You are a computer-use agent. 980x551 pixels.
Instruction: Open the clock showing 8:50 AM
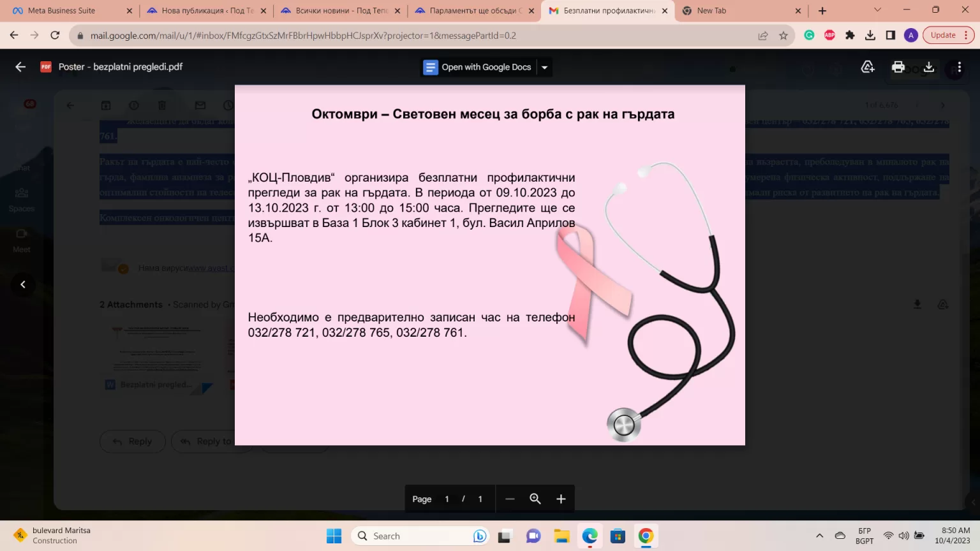click(953, 536)
